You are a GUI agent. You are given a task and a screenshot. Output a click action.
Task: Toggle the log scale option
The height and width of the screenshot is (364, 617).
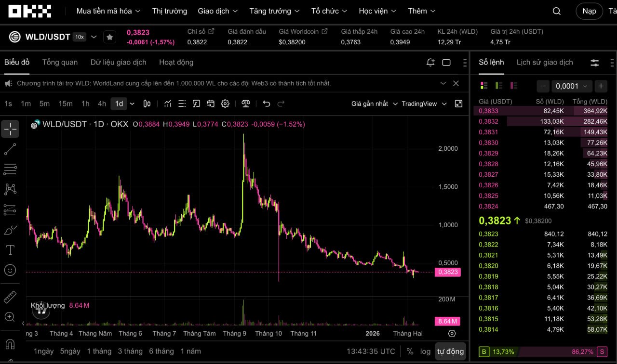(x=425, y=351)
